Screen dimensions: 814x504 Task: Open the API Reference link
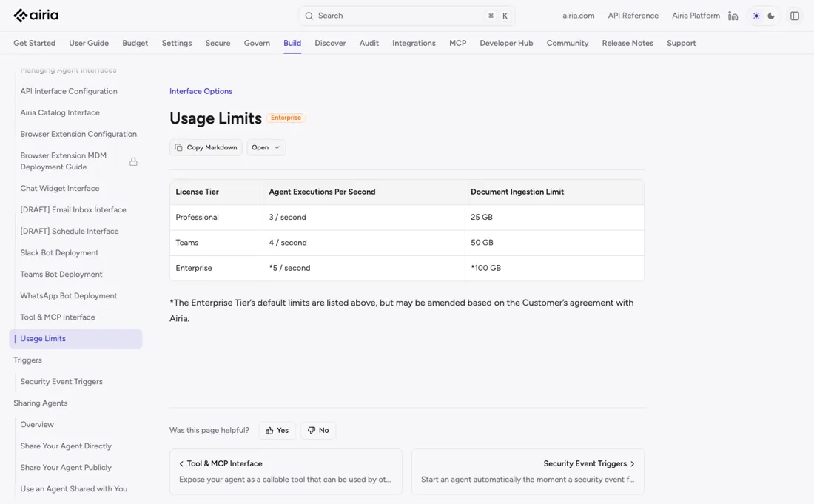[x=633, y=16]
